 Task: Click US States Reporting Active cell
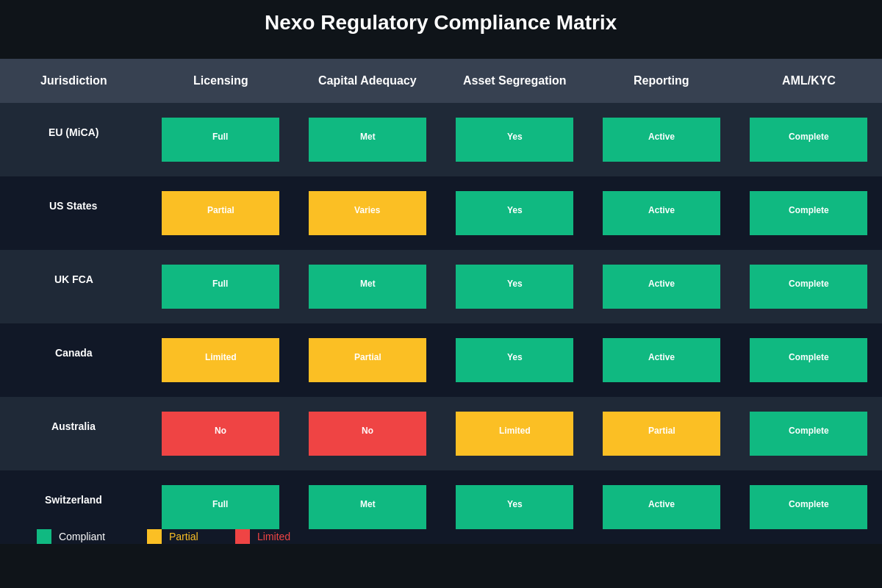click(661, 213)
